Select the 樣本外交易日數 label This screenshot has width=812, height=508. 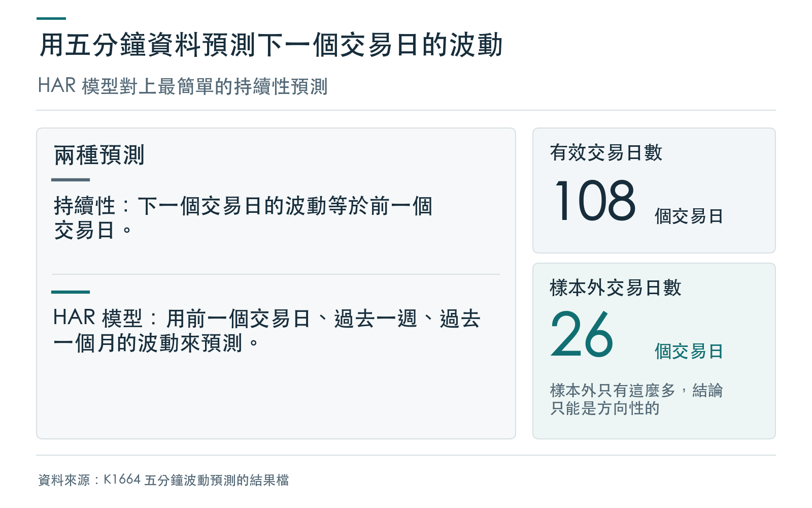[615, 288]
